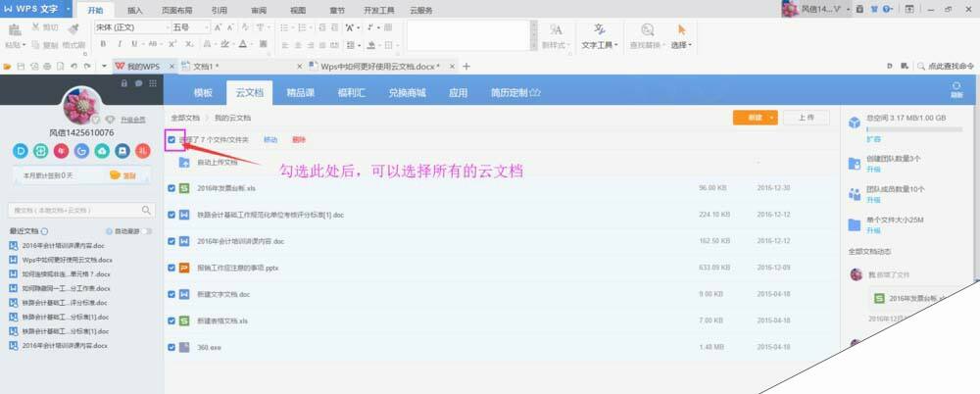The width and height of the screenshot is (980, 394).
Task: Click the 扩容 link under storage space
Action: click(x=873, y=139)
